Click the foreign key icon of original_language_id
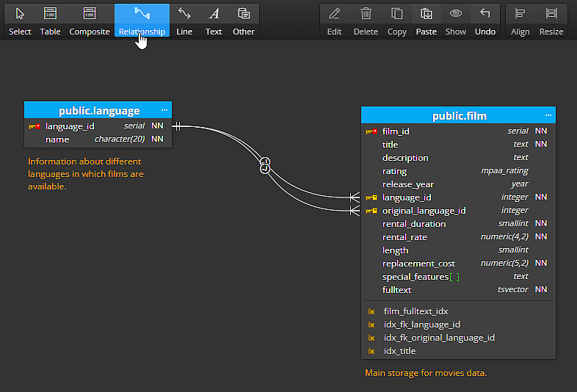 tap(371, 211)
